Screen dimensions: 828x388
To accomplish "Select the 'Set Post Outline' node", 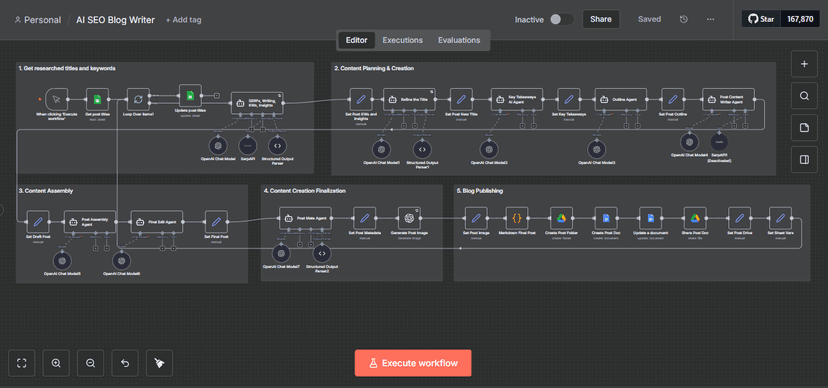I will [x=673, y=99].
